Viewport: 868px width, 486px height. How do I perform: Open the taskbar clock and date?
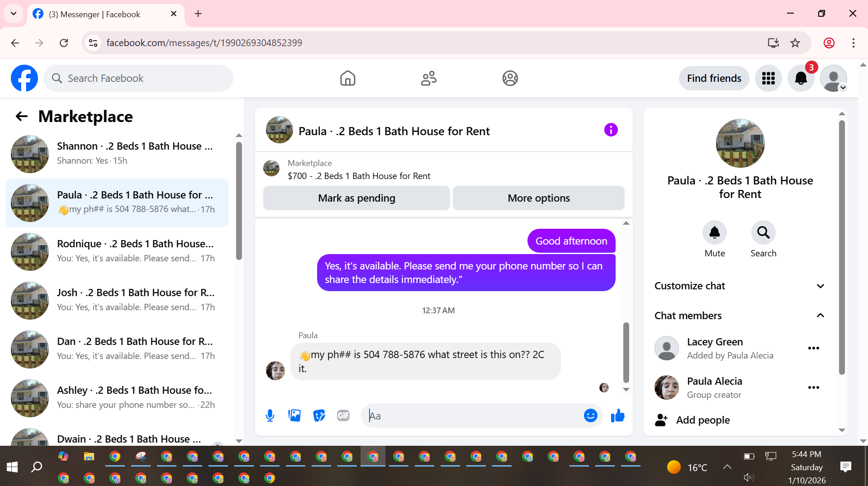point(806,467)
